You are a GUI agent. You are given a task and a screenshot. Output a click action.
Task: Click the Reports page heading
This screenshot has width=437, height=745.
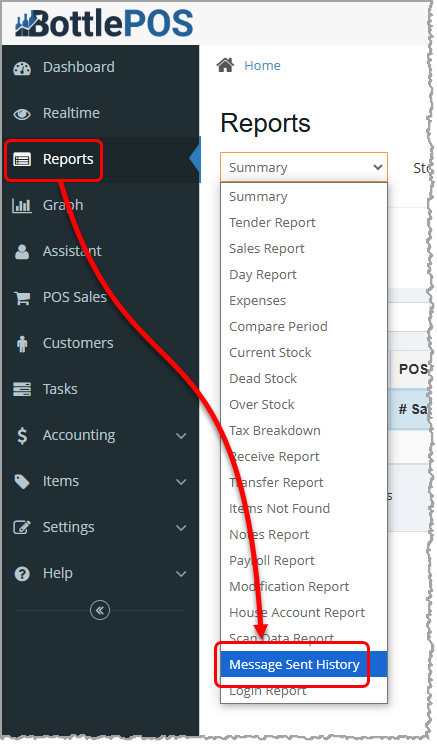(x=266, y=124)
